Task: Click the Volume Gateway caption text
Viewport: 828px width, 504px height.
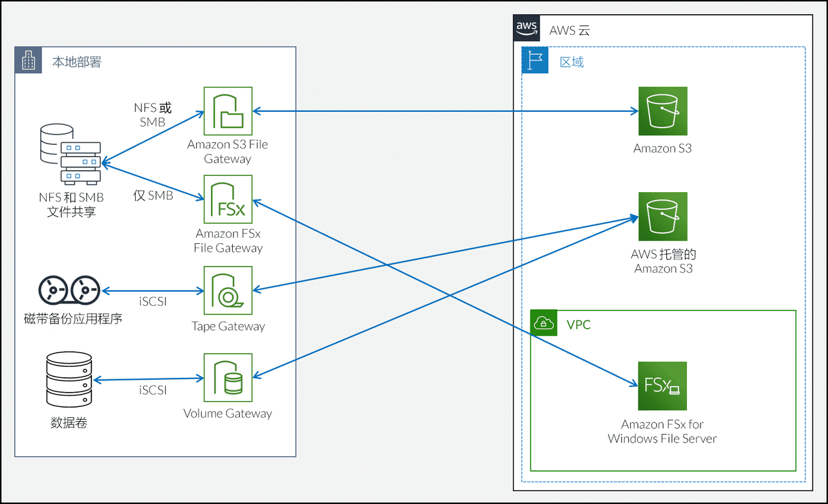Action: (228, 413)
